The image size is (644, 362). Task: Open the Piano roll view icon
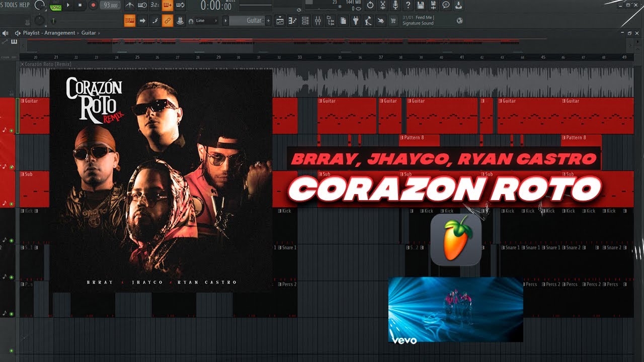pyautogui.click(x=292, y=21)
